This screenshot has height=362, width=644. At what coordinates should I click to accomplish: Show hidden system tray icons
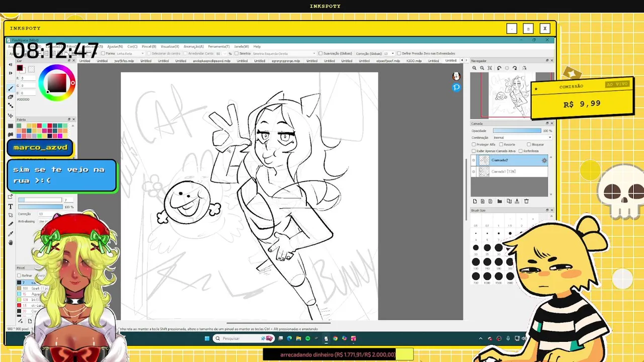tap(480, 338)
